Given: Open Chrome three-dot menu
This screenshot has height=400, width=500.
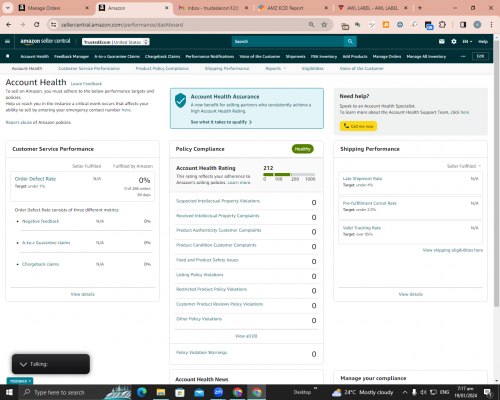Looking at the screenshot, I should click(491, 25).
